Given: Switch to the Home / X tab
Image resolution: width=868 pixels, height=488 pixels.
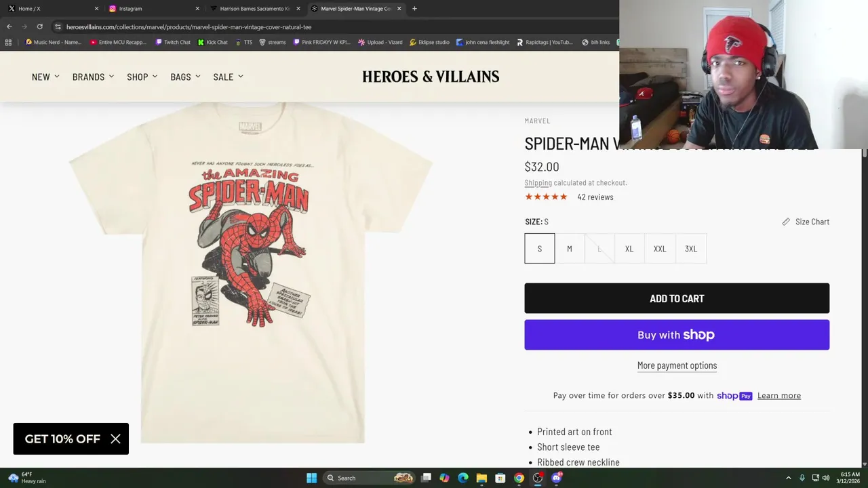Looking at the screenshot, I should point(52,8).
